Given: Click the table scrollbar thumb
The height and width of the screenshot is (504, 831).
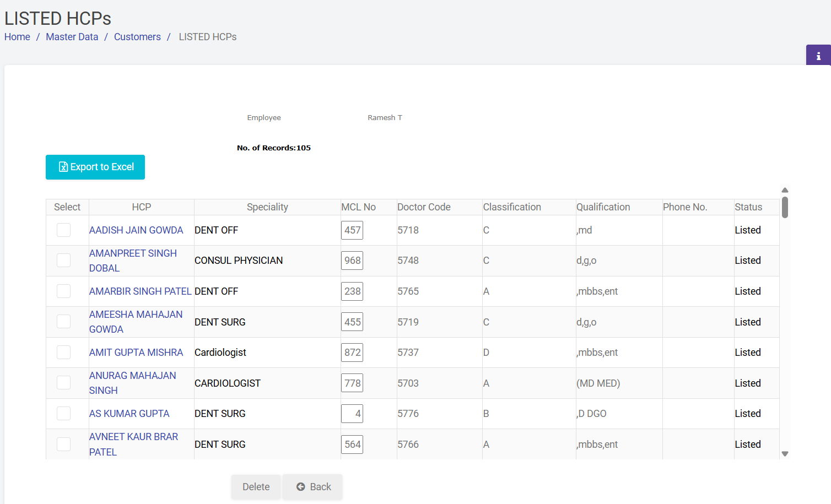Looking at the screenshot, I should pos(785,208).
